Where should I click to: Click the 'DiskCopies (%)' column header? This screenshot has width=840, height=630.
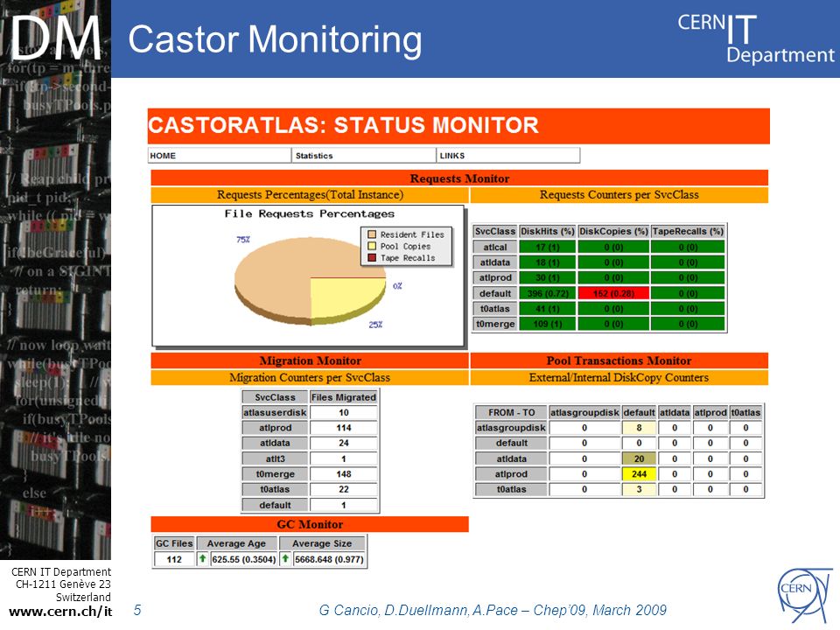coord(613,231)
